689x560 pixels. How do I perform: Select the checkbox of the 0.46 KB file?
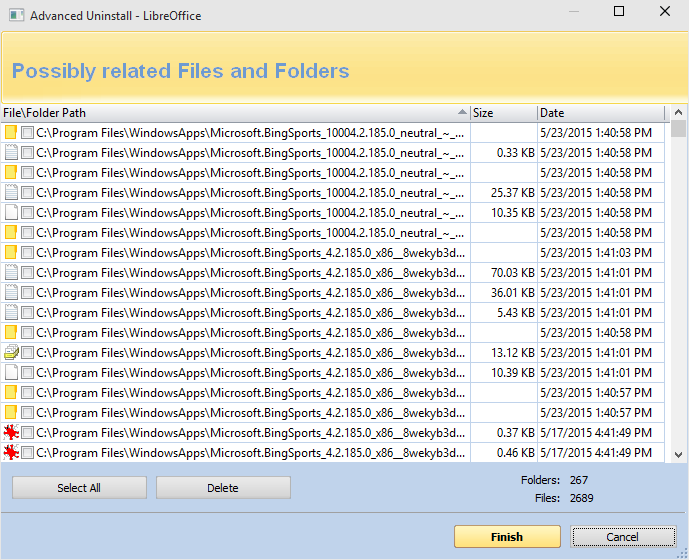click(x=27, y=453)
